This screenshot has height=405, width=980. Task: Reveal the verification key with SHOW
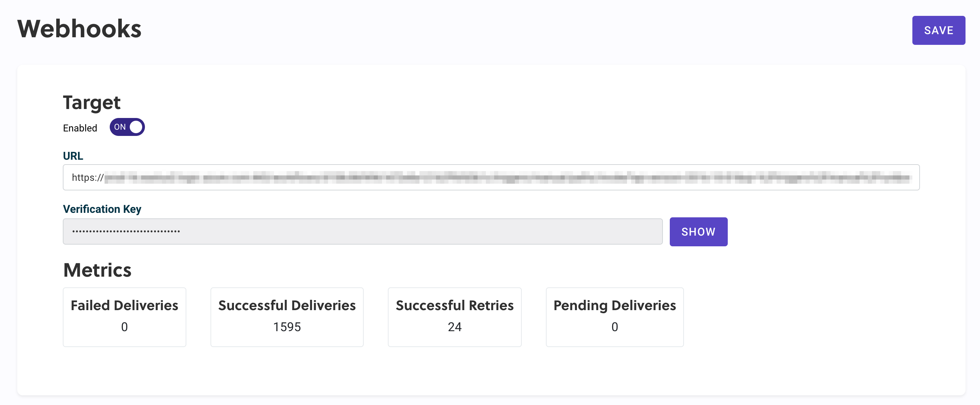point(698,231)
